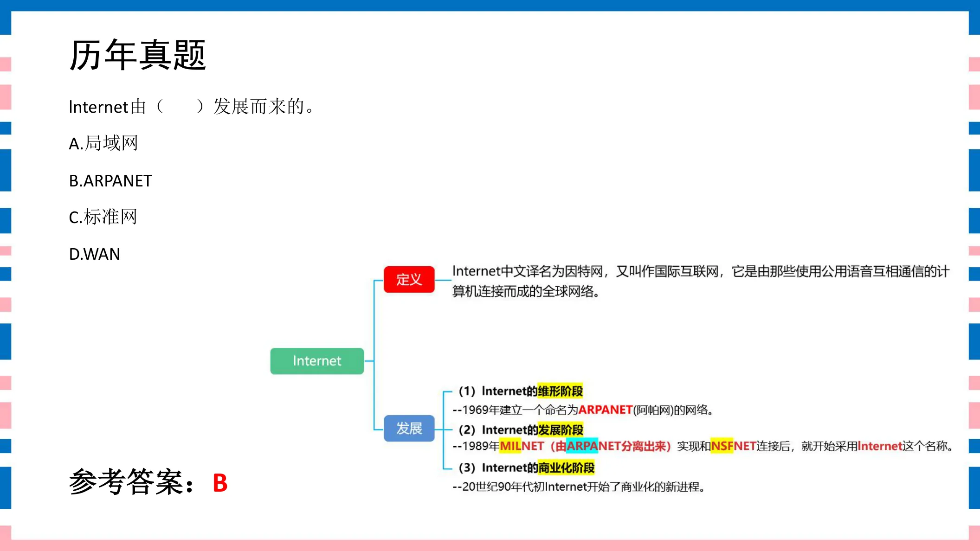Click the question text Internet由（ ）发展而来的
Image resolution: width=980 pixels, height=551 pixels.
point(192,107)
